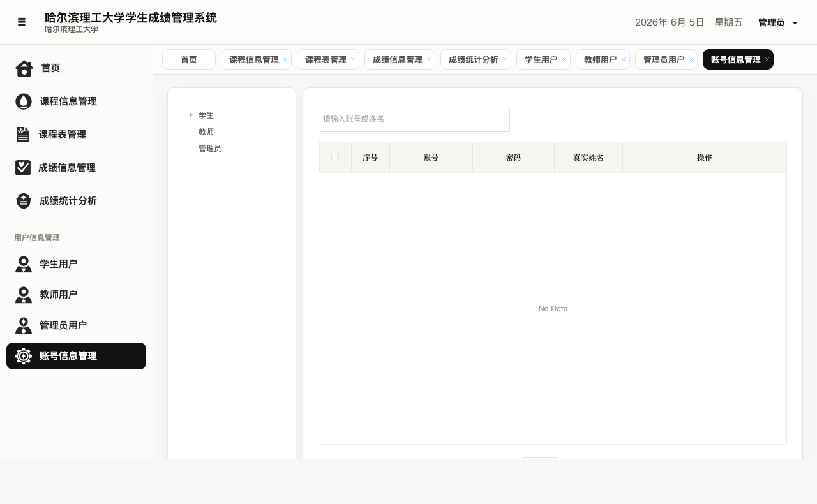Open the 管理员 dropdown in the top bar
817x504 pixels.
pos(778,22)
